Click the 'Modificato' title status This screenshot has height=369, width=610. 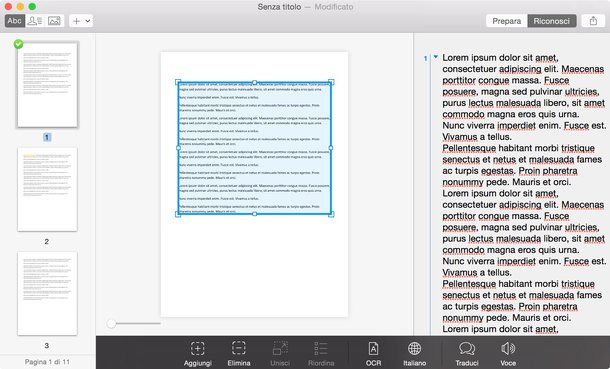pyautogui.click(x=334, y=7)
